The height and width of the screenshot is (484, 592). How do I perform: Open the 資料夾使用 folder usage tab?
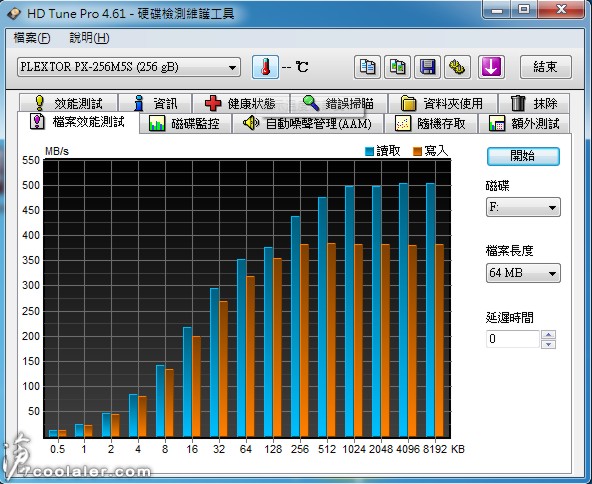tap(442, 103)
